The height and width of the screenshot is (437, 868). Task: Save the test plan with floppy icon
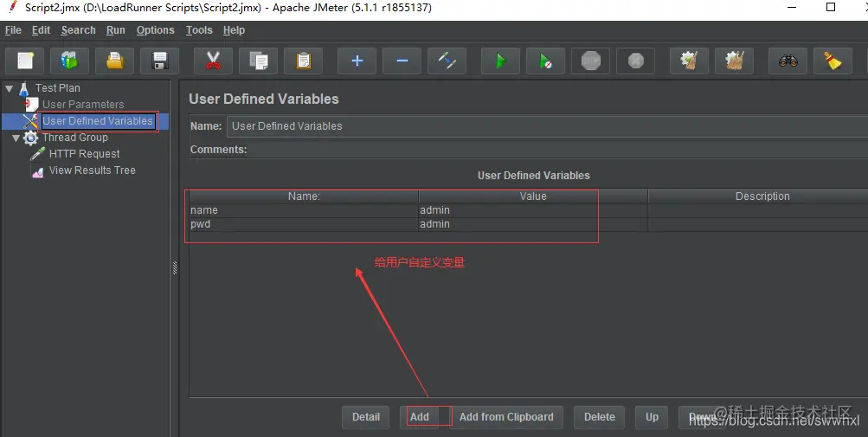click(x=159, y=61)
